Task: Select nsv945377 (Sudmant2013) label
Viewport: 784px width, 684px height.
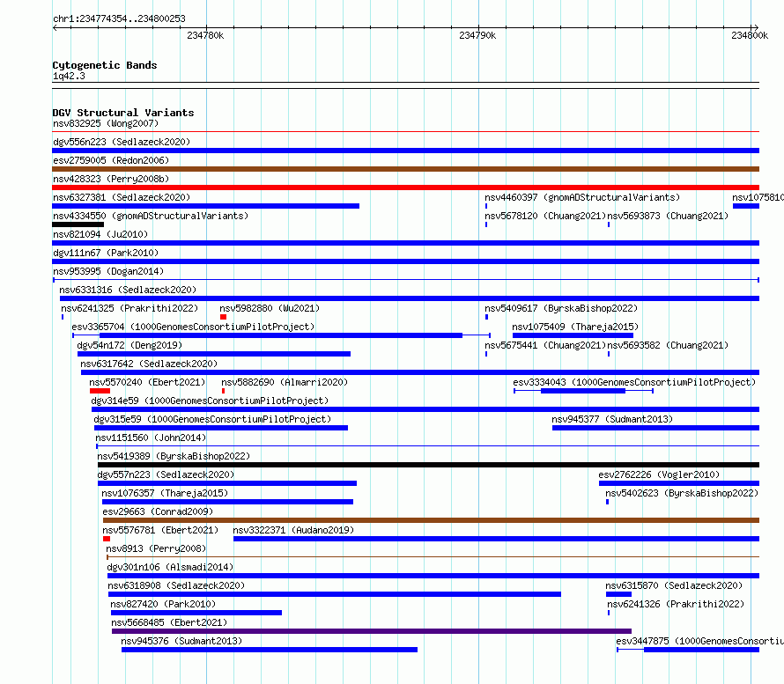Action: click(x=612, y=419)
